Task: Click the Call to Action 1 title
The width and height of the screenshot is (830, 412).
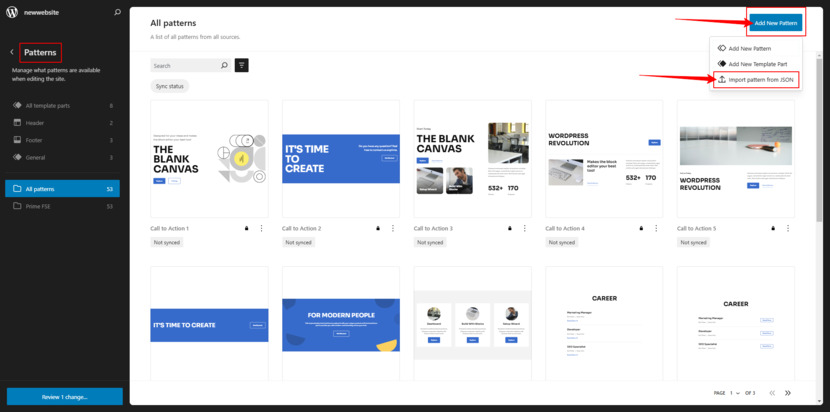Action: pos(169,228)
